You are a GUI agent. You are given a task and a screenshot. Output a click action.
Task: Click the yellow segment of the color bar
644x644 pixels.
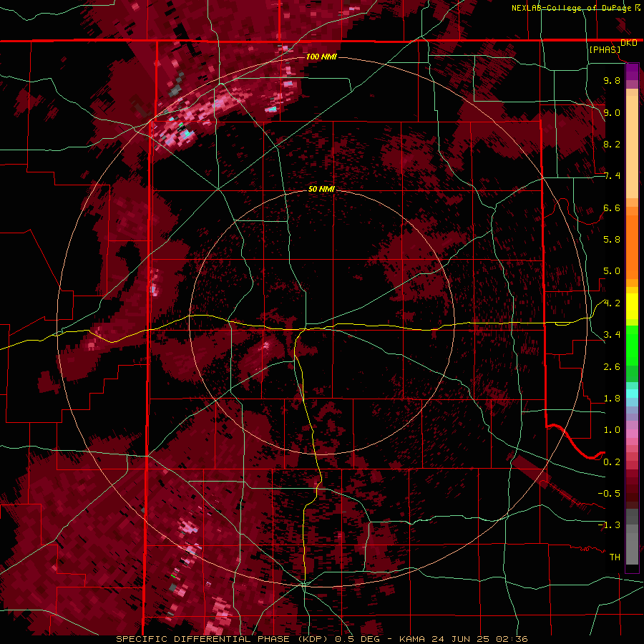pos(632,306)
